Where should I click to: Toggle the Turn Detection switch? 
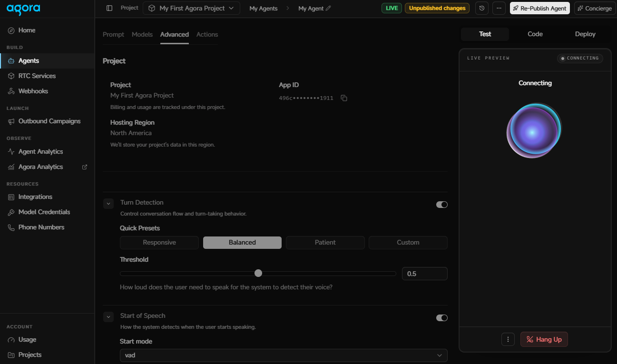[442, 205]
